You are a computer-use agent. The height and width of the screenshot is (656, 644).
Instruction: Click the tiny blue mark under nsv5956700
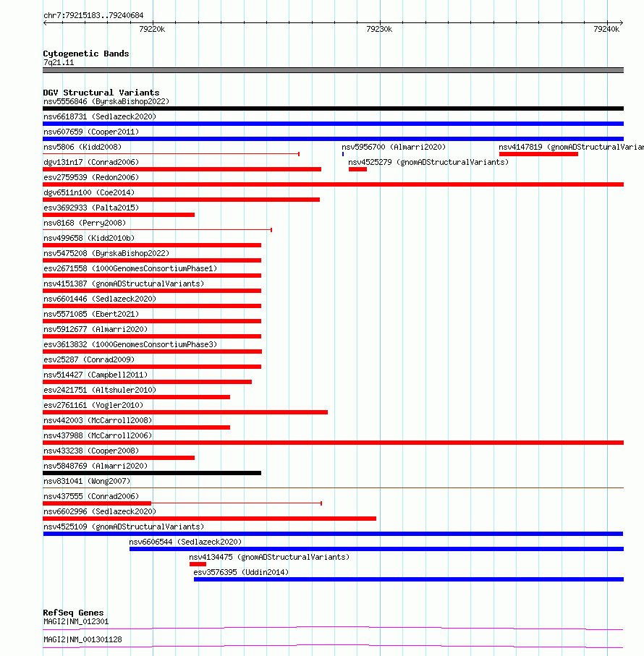pos(343,154)
